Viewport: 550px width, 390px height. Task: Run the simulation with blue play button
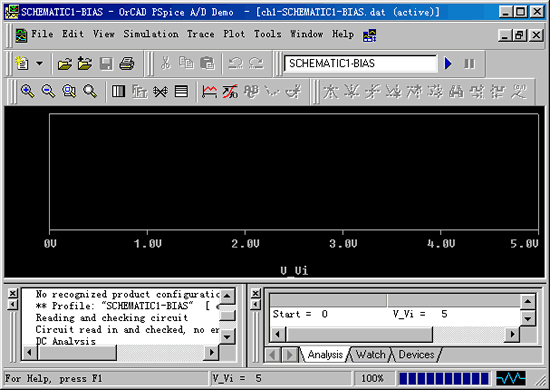click(x=448, y=63)
